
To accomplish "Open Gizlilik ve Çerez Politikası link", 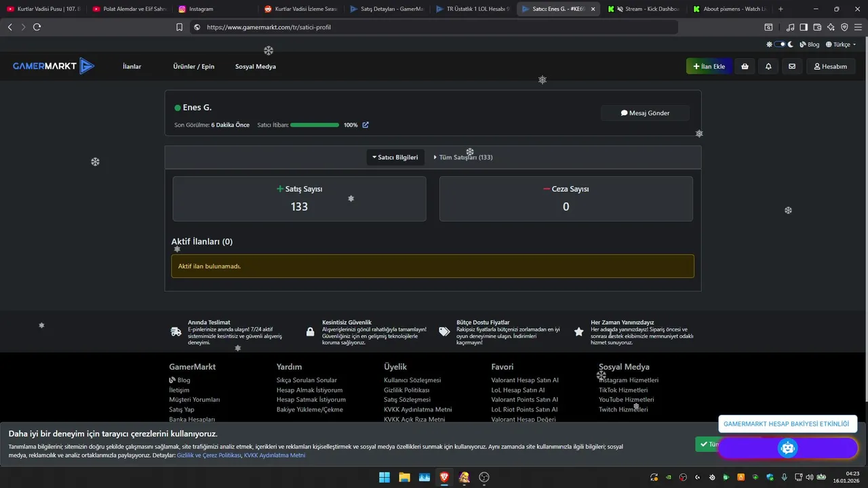I will pos(209,455).
